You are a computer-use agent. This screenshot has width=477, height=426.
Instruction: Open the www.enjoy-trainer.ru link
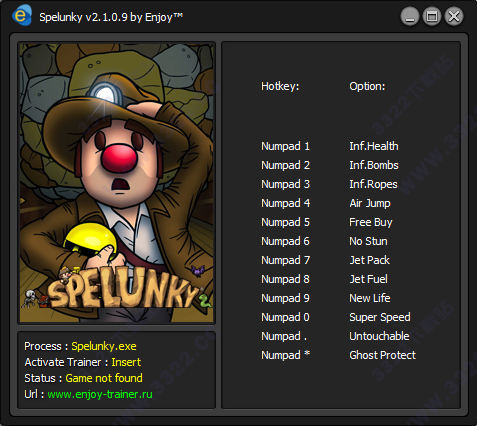[x=100, y=394]
